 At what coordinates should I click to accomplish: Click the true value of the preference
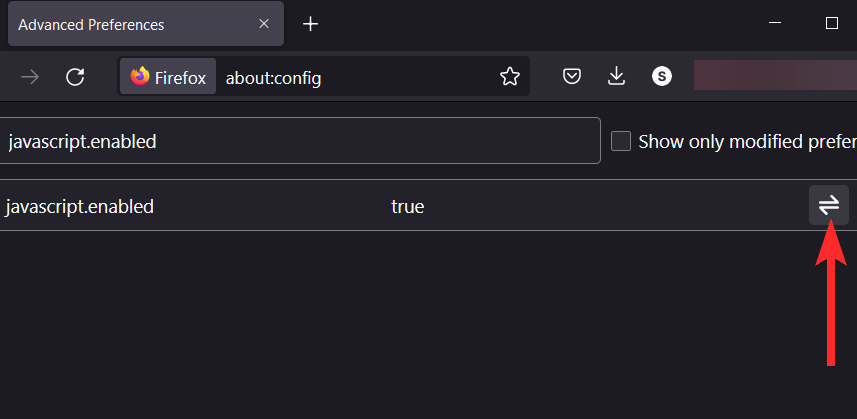[407, 207]
